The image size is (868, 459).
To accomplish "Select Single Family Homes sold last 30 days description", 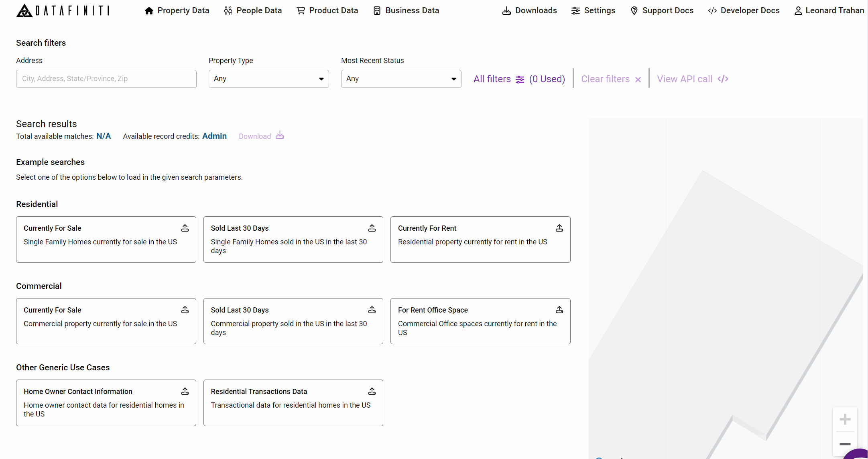I will click(x=289, y=246).
